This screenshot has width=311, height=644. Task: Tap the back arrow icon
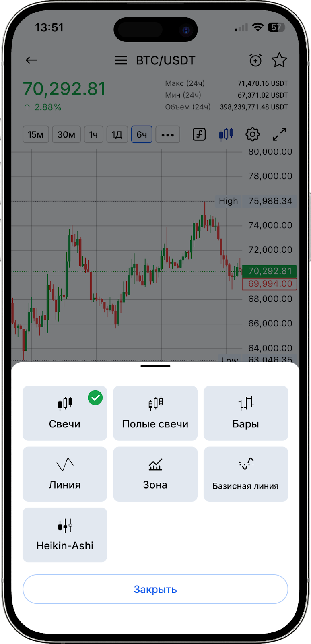coord(31,60)
